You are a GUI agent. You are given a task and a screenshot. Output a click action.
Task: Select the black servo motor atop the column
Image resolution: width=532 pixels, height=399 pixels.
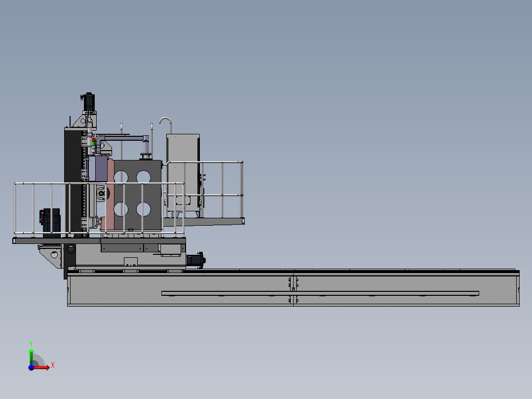(x=89, y=102)
